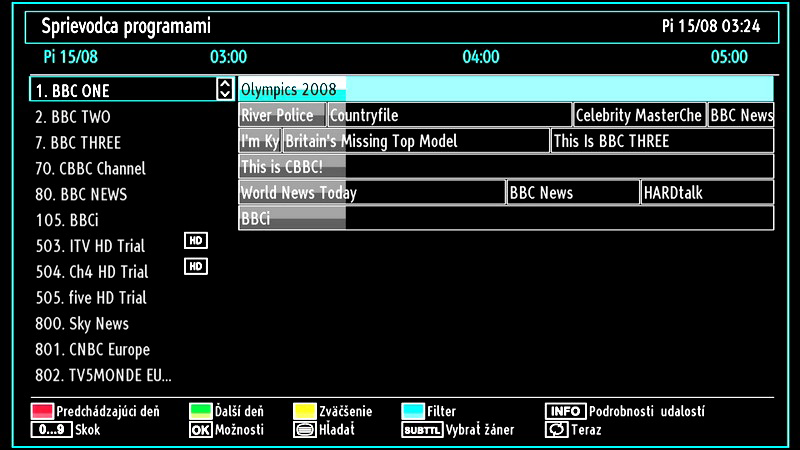Click the 04:00 timeline marker
The image size is (800, 450).
point(481,57)
